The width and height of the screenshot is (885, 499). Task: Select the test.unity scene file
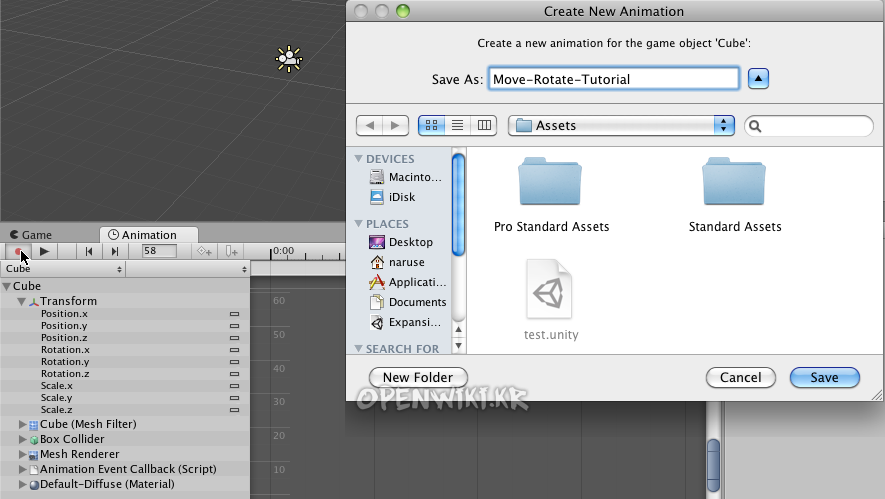point(550,300)
